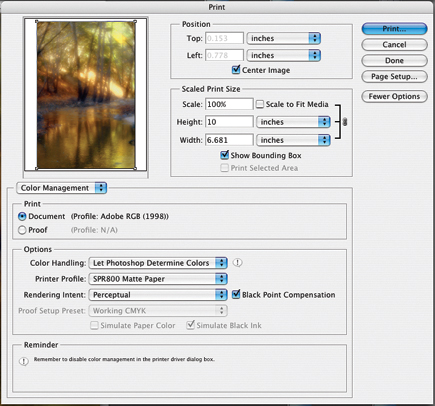Open the Color Handling dropdown
This screenshot has width=435, height=406.
(x=158, y=263)
